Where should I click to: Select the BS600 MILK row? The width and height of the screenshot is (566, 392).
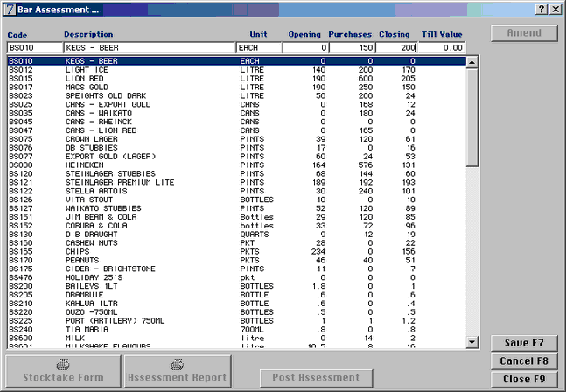[237, 339]
